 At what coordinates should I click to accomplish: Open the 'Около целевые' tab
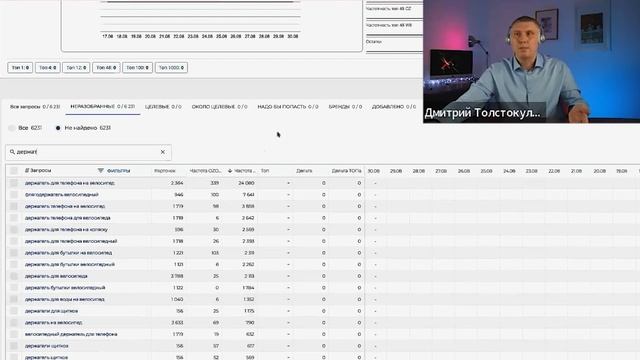(x=220, y=107)
